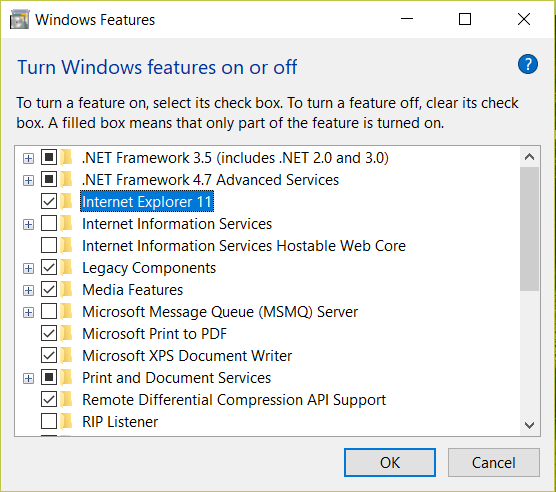Expand Microsoft Message Queue (MSMQ) Server node

click(28, 312)
